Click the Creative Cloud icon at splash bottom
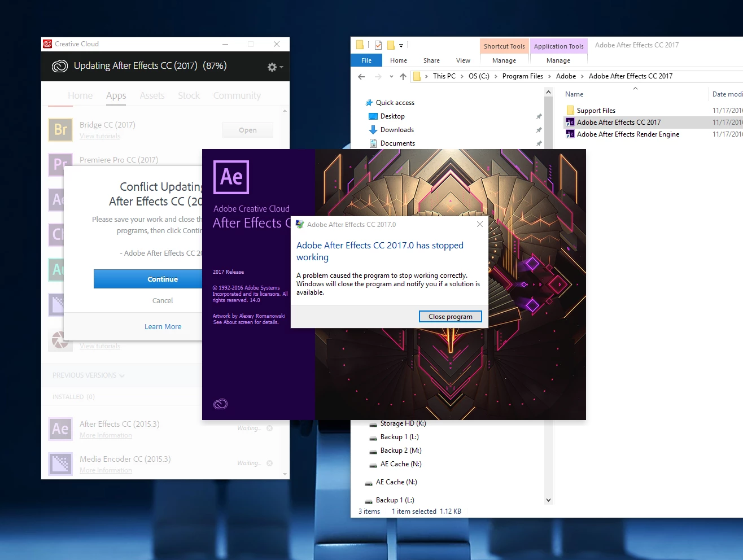This screenshot has height=560, width=743. click(220, 404)
